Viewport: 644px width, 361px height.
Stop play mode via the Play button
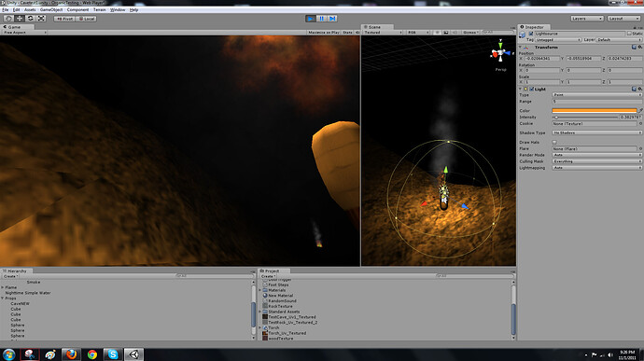pos(311,19)
